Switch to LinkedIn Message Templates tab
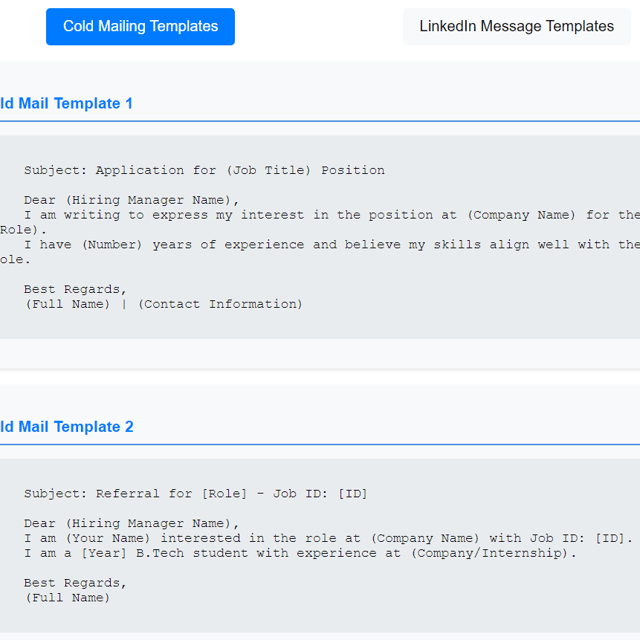 coord(516,27)
